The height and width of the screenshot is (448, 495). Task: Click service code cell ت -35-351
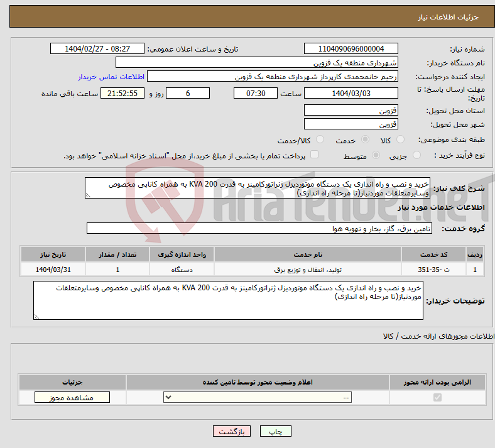434,270
